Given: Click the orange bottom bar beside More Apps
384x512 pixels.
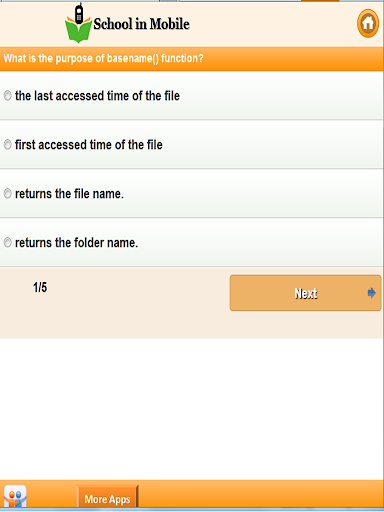Looking at the screenshot, I should point(260,495).
